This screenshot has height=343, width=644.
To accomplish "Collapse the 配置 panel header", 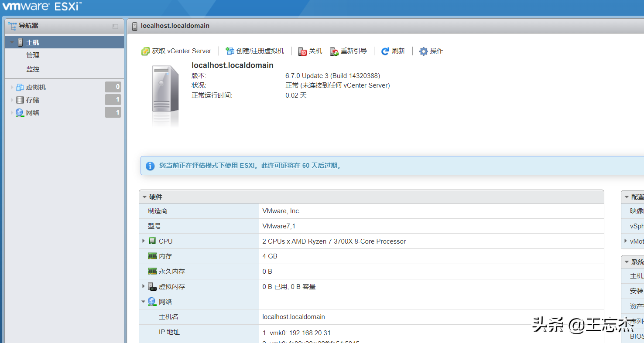I will click(x=627, y=197).
